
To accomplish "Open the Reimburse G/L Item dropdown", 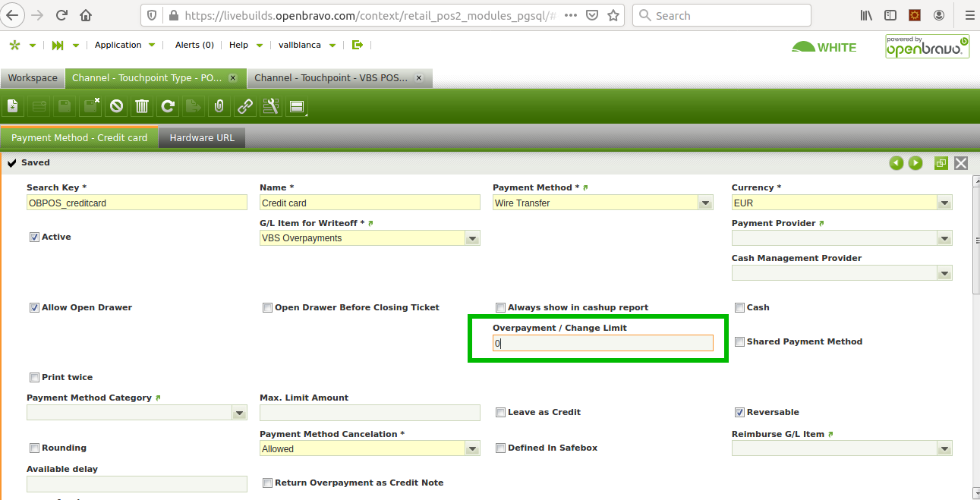I will click(944, 449).
